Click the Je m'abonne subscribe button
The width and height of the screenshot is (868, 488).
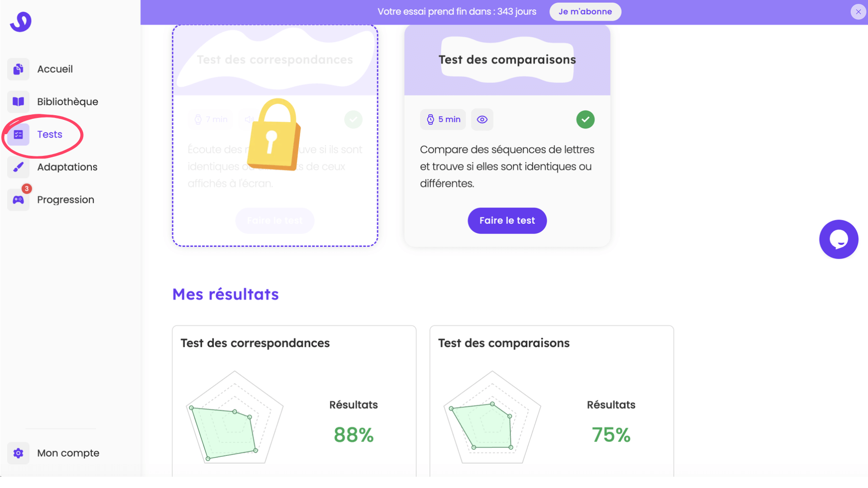[x=585, y=12]
